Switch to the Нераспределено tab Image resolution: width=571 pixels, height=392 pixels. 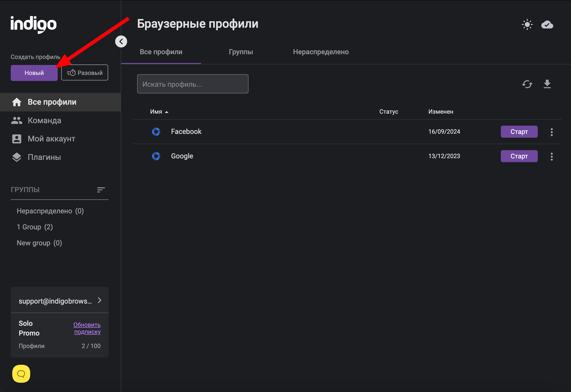(x=321, y=52)
